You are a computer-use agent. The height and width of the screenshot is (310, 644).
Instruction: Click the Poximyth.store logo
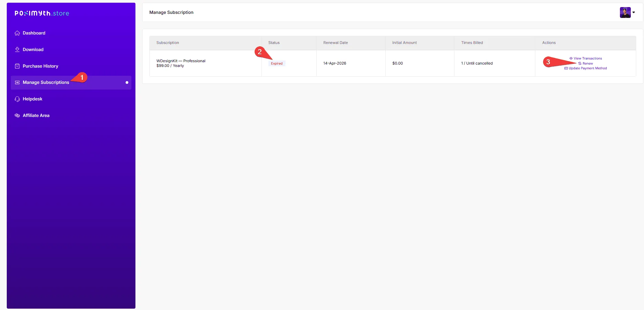42,13
